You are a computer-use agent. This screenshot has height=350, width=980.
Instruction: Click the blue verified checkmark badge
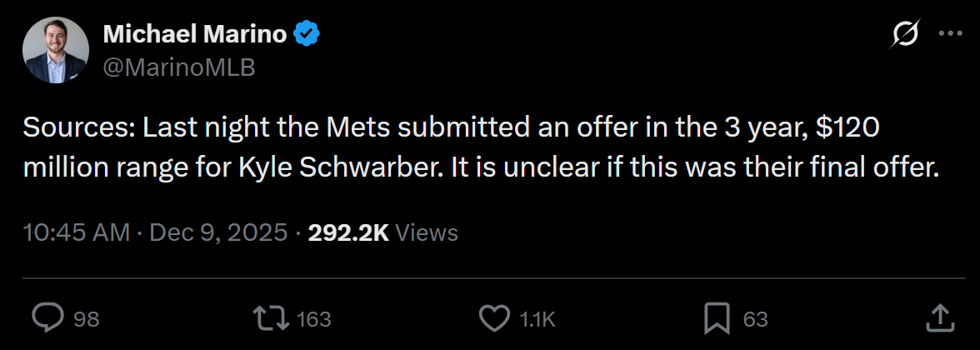click(x=307, y=33)
